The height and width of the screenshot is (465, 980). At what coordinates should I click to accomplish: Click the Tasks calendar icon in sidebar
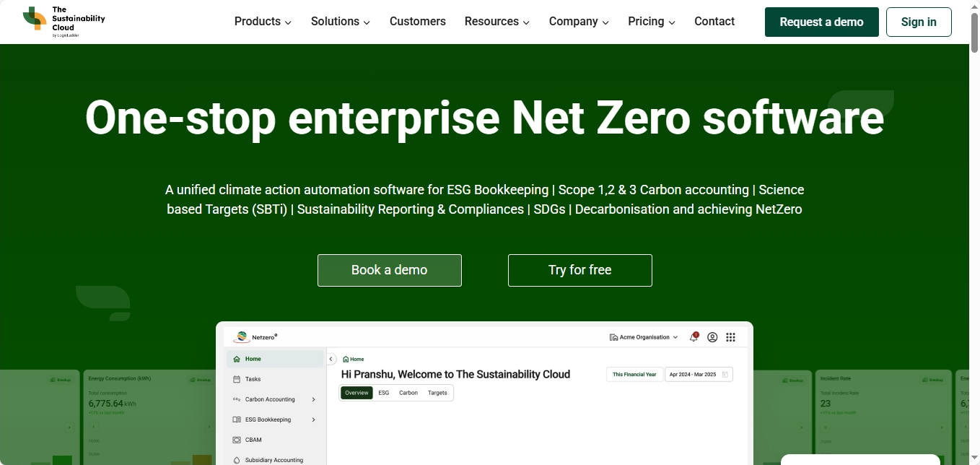[237, 379]
